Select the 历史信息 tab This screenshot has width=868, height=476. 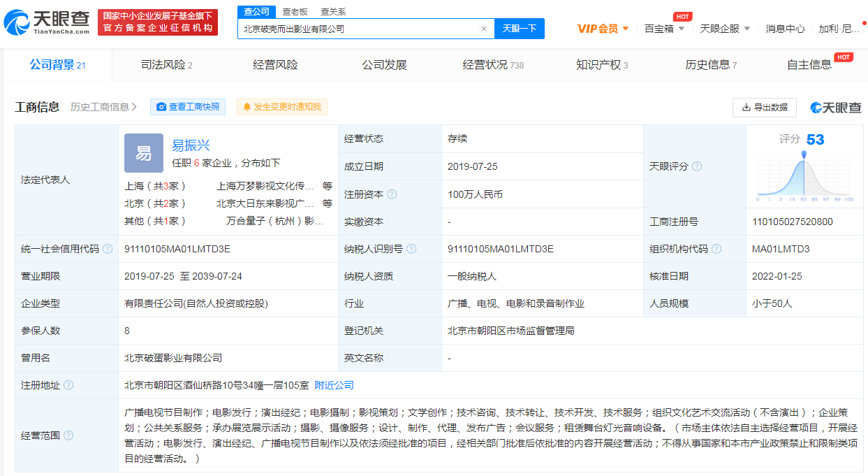[x=711, y=65]
